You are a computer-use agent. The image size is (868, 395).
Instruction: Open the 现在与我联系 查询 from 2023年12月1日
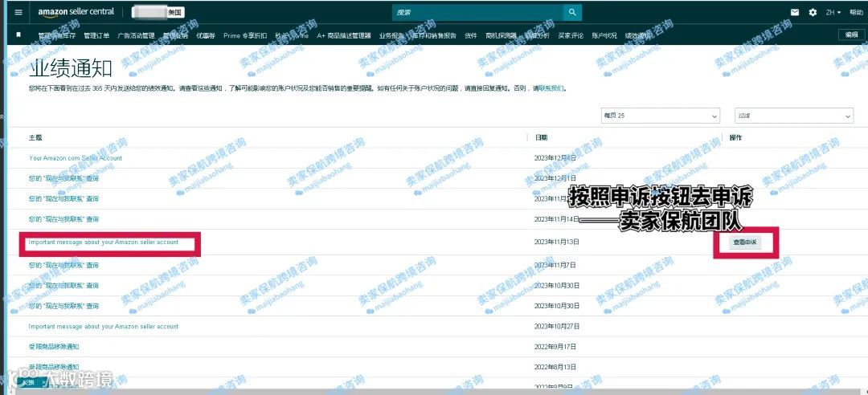(x=63, y=179)
